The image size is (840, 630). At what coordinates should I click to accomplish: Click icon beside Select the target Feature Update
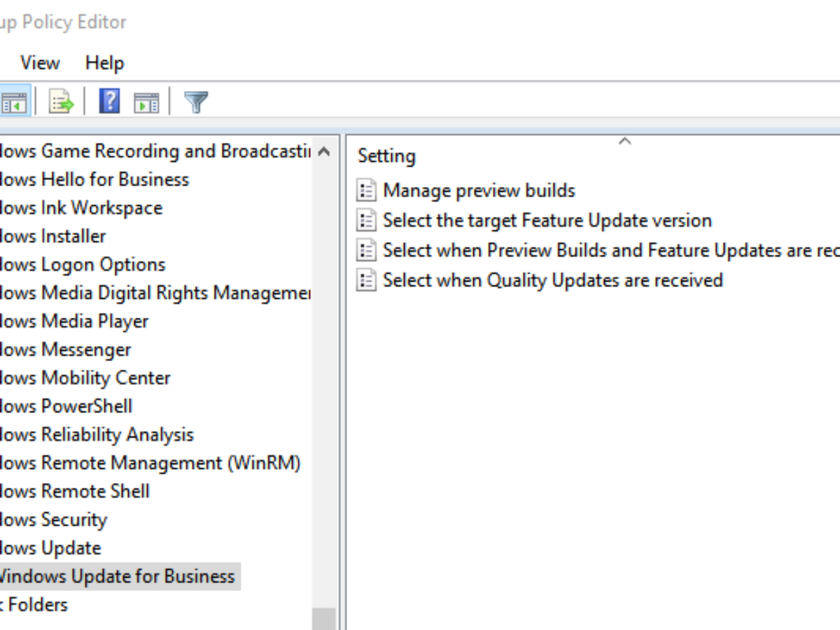366,220
